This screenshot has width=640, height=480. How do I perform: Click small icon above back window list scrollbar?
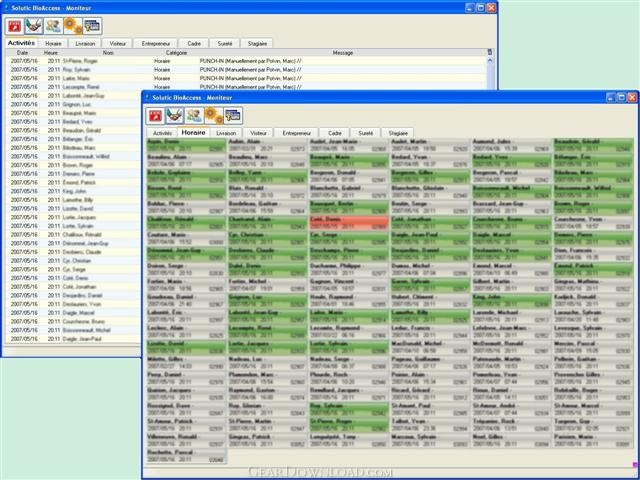490,52
